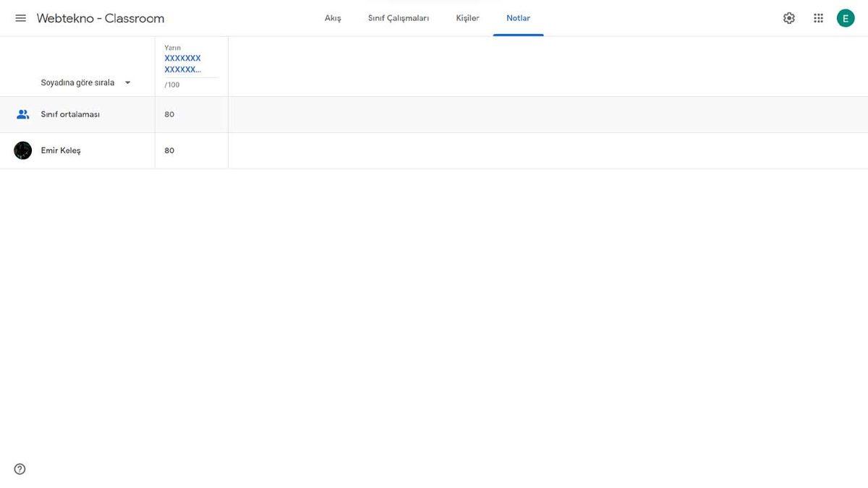Switch to the Akış tab

click(x=333, y=18)
